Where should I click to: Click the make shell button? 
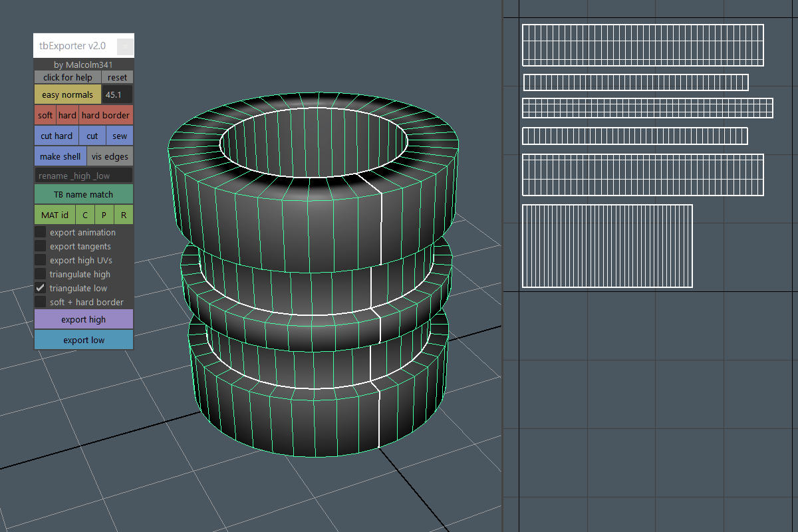tap(60, 156)
